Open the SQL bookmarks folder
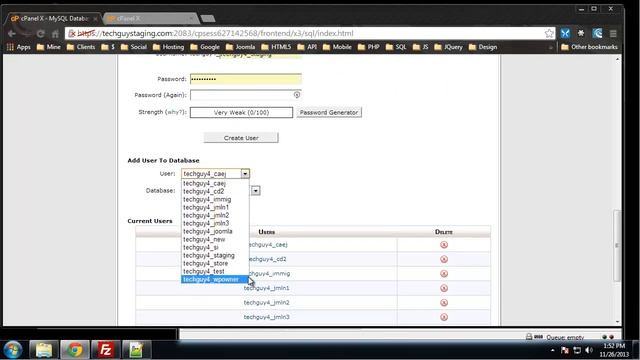 coord(396,47)
